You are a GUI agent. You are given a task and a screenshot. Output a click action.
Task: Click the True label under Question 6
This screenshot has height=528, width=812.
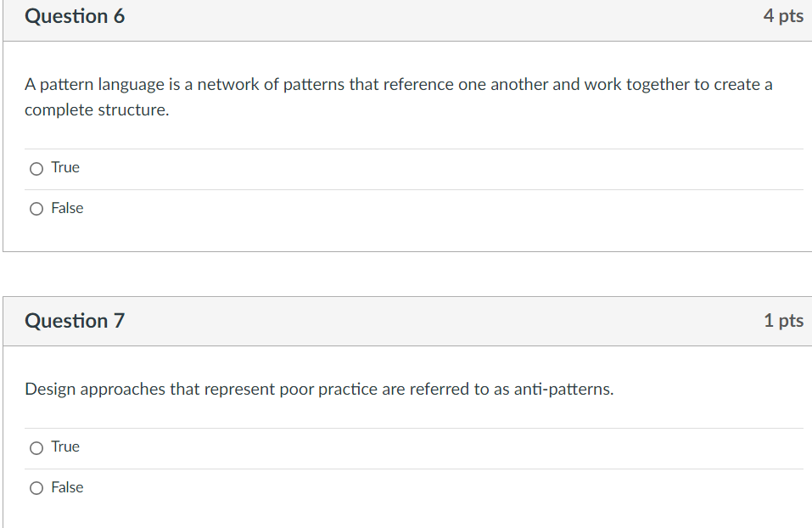(65, 167)
